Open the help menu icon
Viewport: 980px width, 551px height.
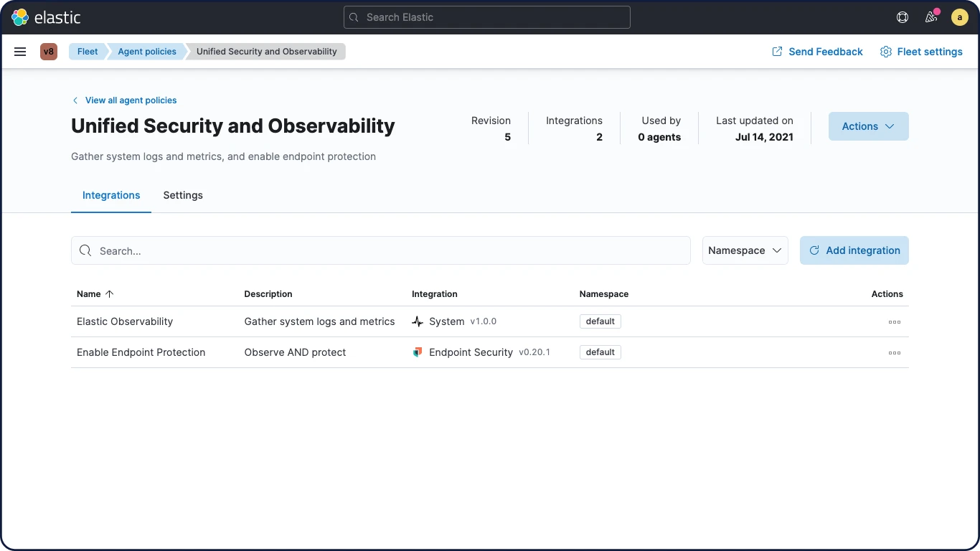click(x=903, y=17)
